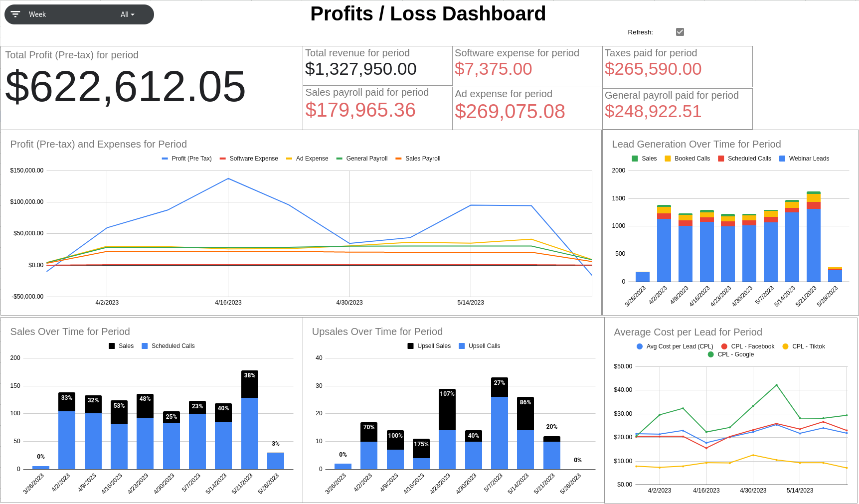Click the Profit (Pre Tax) legend marker
This screenshot has height=504, width=859.
(x=165, y=159)
